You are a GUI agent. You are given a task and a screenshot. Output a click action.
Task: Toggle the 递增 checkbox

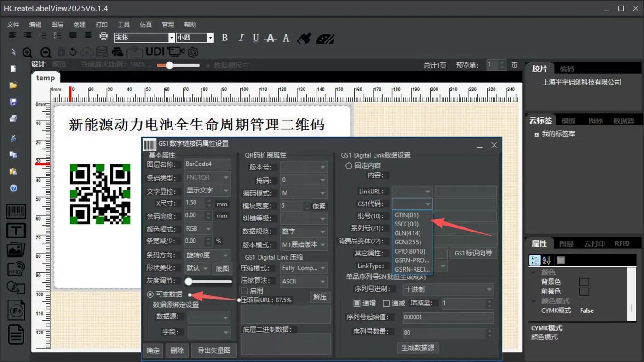click(356, 303)
